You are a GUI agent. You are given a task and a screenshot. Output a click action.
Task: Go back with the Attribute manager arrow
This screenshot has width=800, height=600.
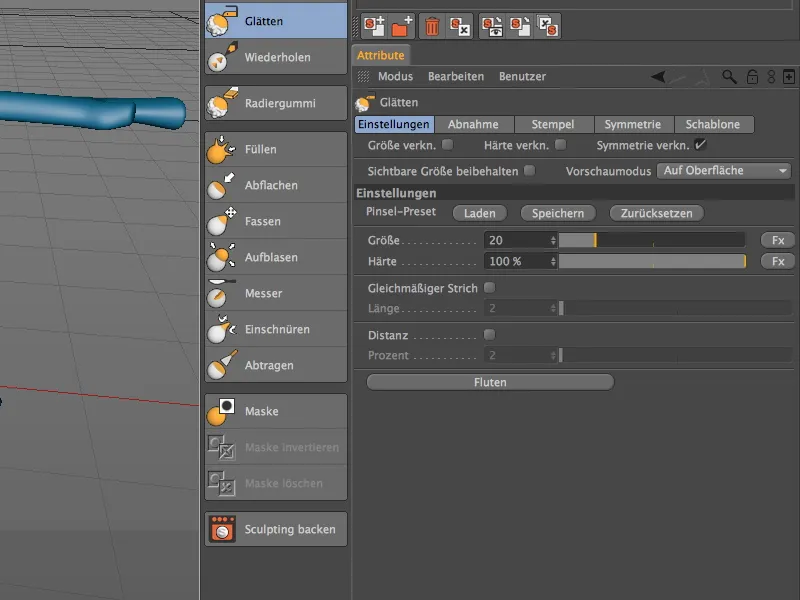point(658,77)
